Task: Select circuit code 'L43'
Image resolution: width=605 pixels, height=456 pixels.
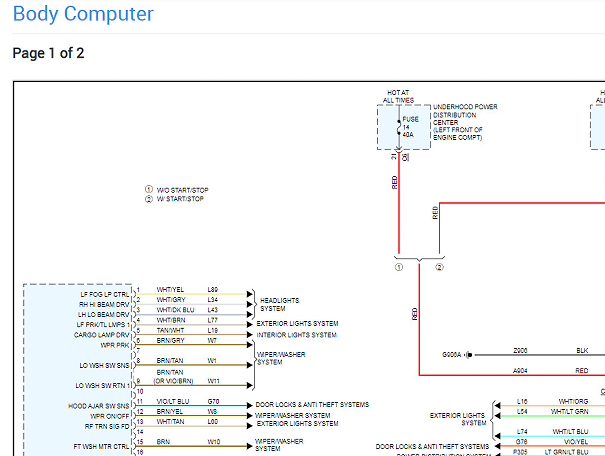Action: 213,310
